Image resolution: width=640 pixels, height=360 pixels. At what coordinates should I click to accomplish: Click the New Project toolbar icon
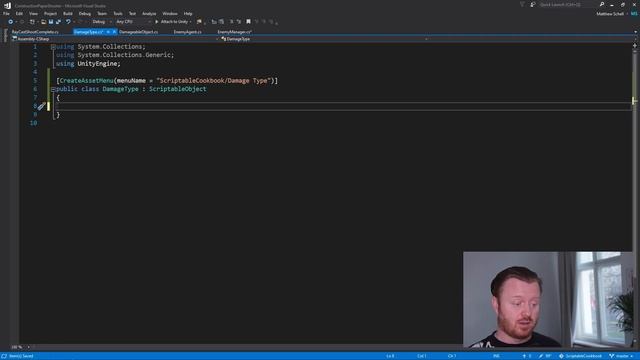(32, 22)
